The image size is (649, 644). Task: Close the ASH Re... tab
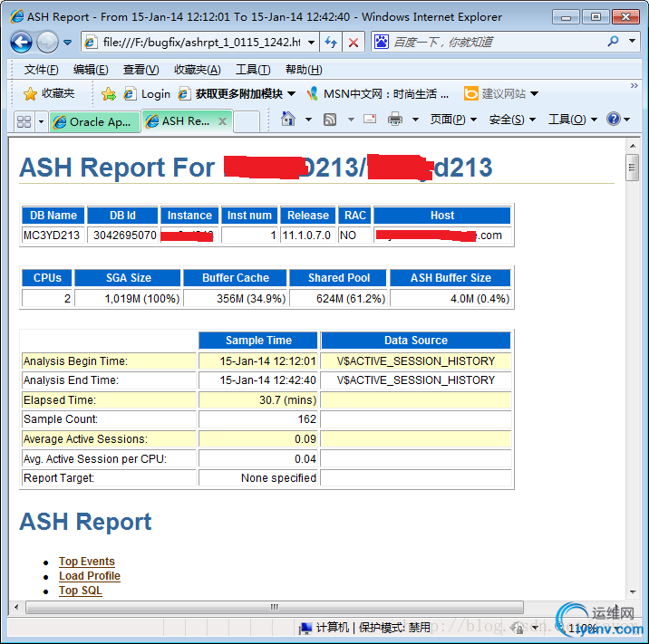point(222,121)
